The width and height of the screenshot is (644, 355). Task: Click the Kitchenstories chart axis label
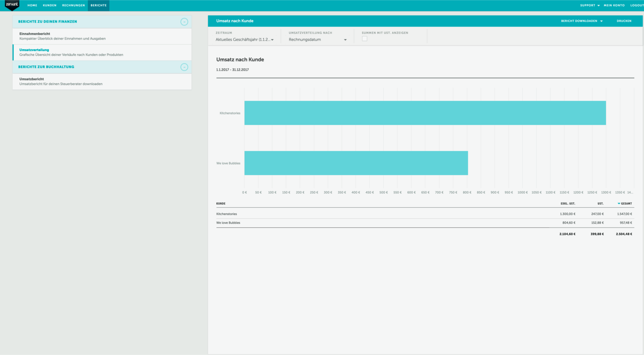[230, 113]
